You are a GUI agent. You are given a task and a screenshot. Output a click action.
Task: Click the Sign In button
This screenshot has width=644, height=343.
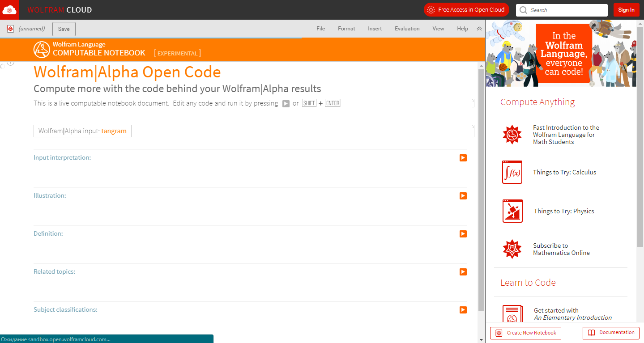(626, 10)
